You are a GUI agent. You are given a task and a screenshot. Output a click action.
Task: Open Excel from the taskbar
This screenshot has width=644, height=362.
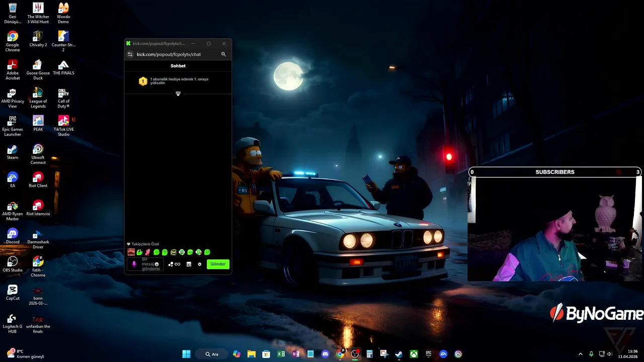click(281, 354)
